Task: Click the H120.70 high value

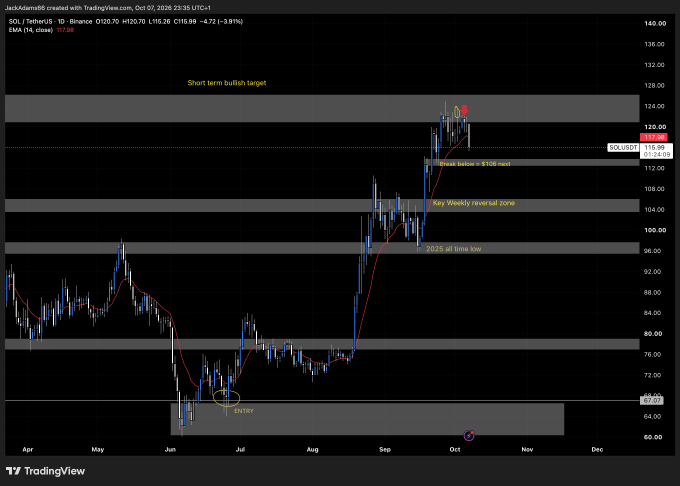Action: (x=134, y=21)
